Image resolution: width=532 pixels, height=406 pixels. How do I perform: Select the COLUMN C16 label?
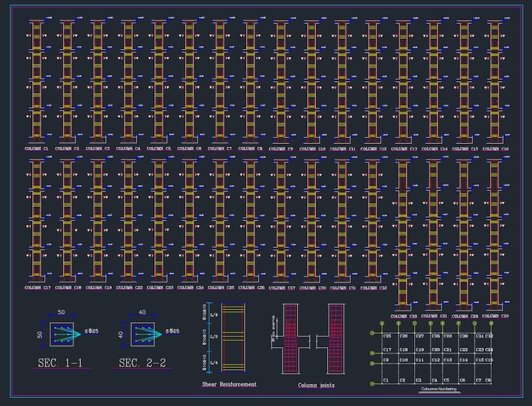tap(496, 149)
